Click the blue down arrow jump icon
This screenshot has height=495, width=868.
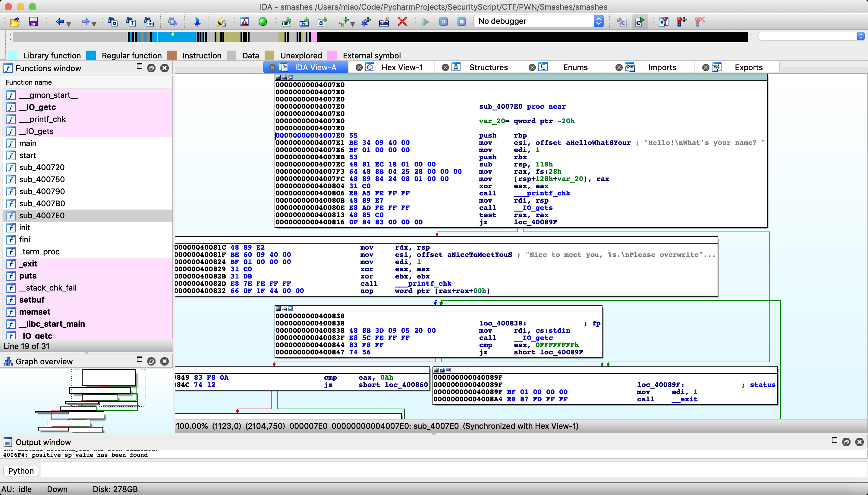[x=197, y=22]
